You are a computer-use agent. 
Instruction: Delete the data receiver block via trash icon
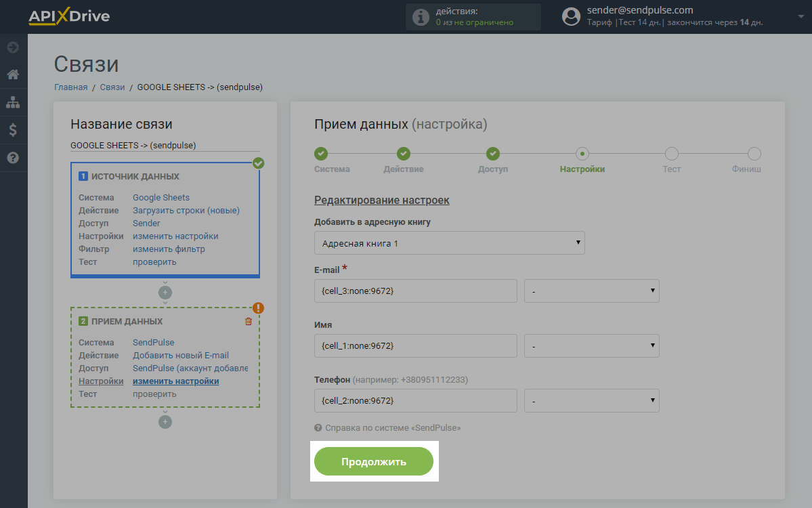click(248, 322)
